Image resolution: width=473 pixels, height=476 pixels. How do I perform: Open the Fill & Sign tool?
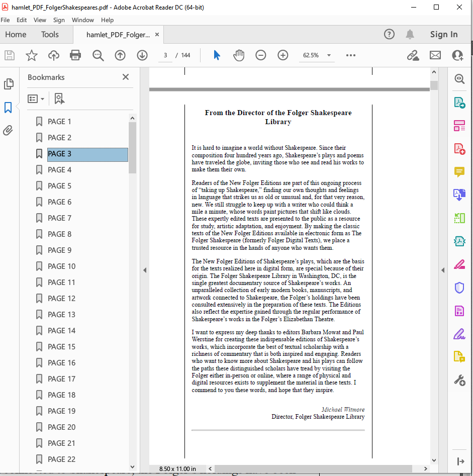tap(459, 333)
